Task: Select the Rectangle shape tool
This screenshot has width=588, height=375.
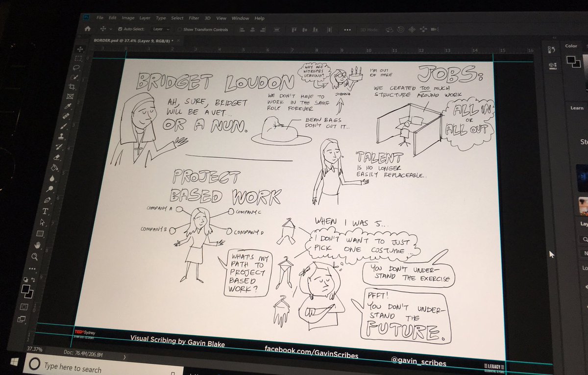Action: (x=40, y=233)
